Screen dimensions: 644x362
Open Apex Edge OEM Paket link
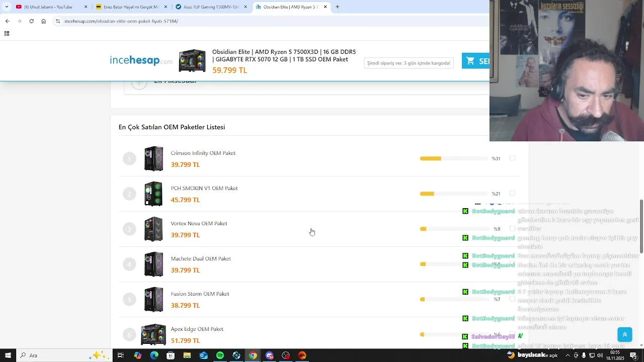click(x=197, y=329)
